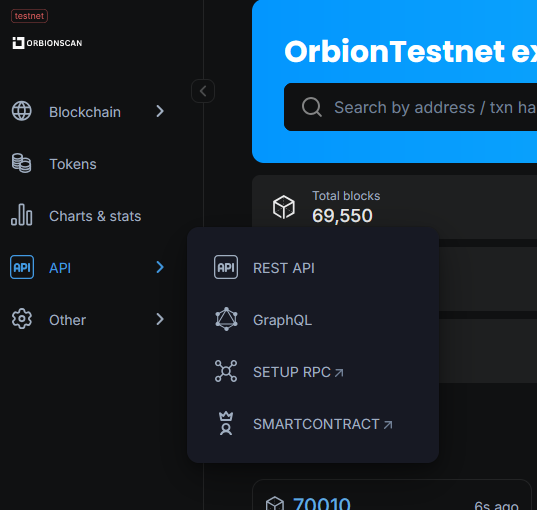Click the testnet badge

click(x=29, y=16)
